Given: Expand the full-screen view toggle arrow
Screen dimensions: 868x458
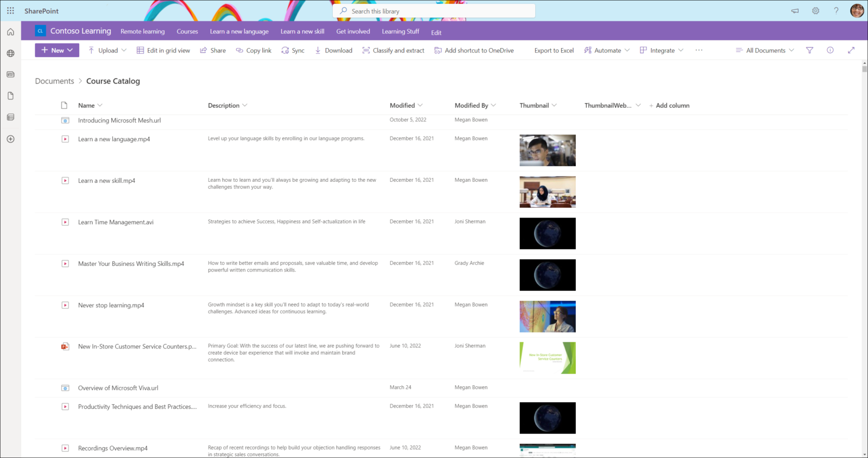Looking at the screenshot, I should (851, 50).
